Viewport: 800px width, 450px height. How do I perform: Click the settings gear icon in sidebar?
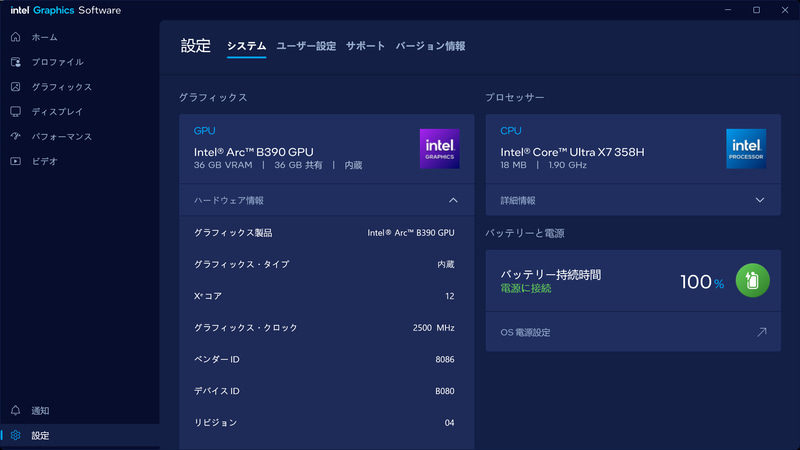pos(16,435)
